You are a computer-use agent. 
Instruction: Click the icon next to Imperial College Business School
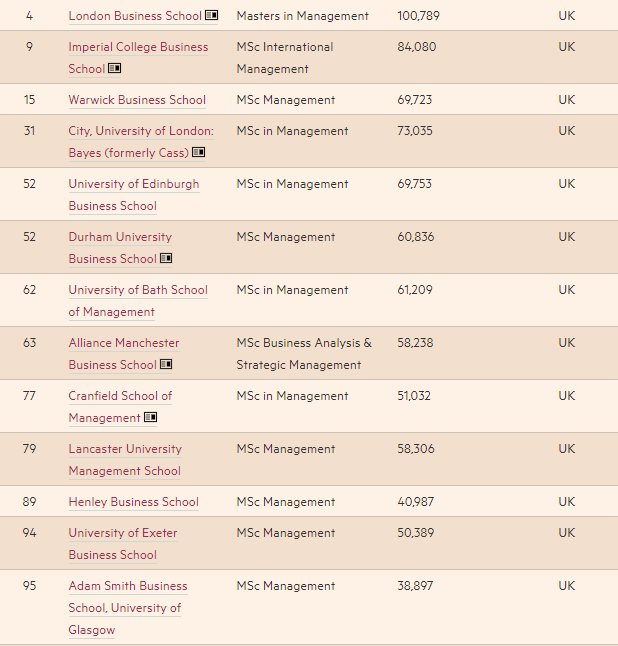(114, 69)
